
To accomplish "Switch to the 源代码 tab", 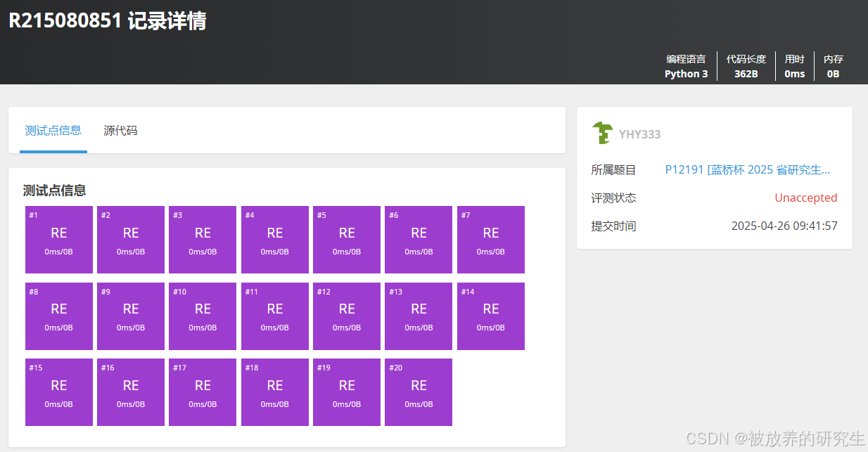I will pyautogui.click(x=120, y=130).
